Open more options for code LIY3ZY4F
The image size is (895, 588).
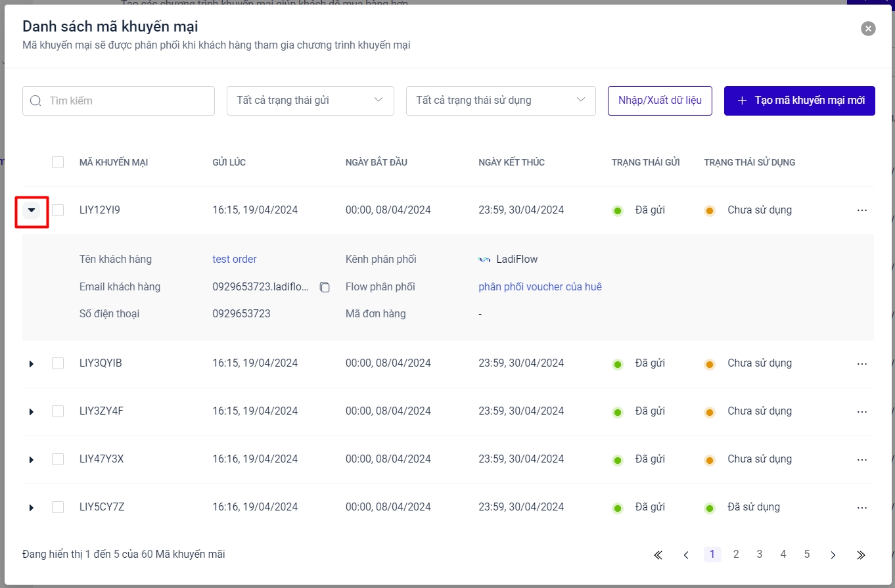click(862, 411)
